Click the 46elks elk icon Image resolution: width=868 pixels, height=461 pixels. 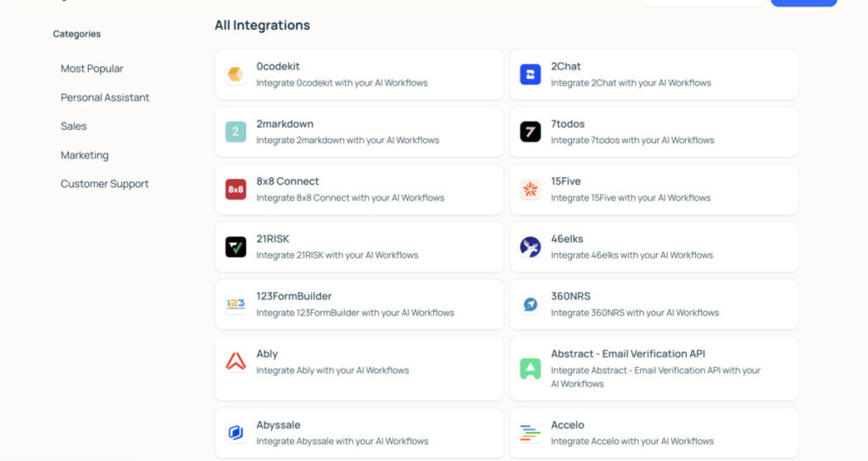coord(531,247)
